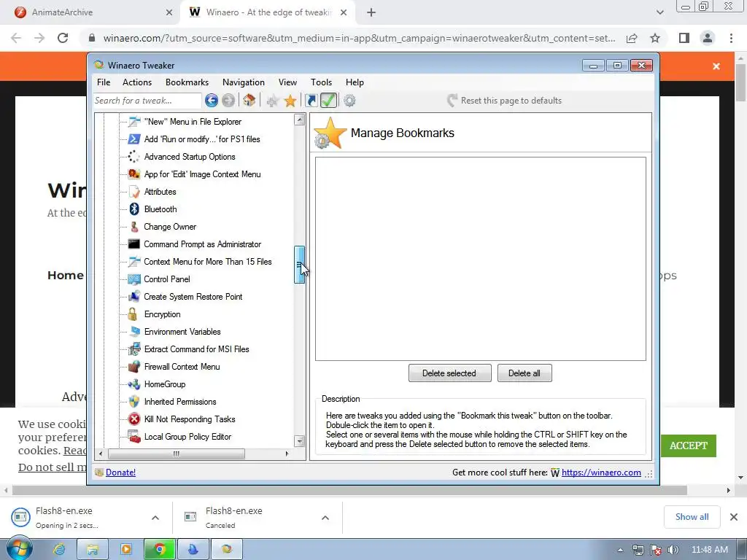Open the File menu in Winaero Tweaker
Image resolution: width=747 pixels, height=560 pixels.
(104, 82)
